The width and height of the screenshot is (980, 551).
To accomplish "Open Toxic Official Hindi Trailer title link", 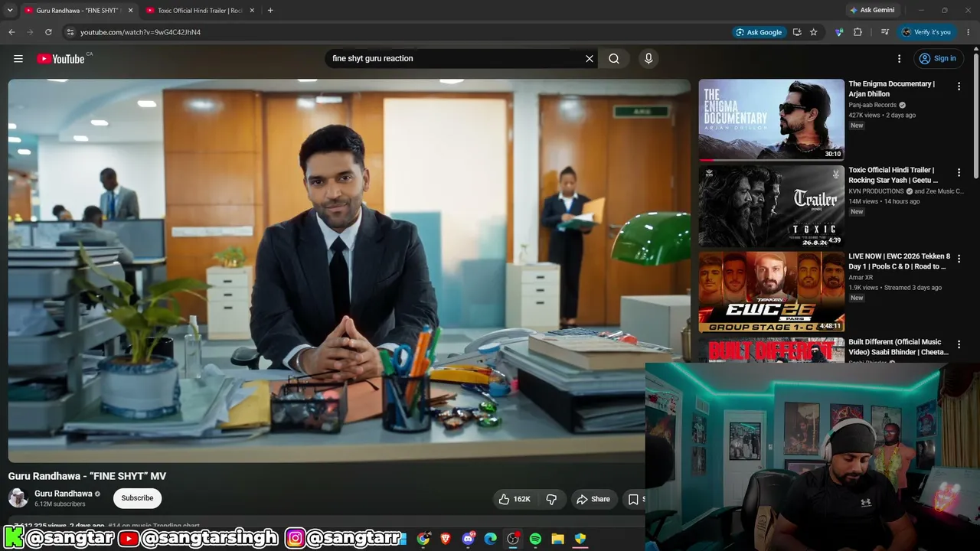I will (893, 175).
